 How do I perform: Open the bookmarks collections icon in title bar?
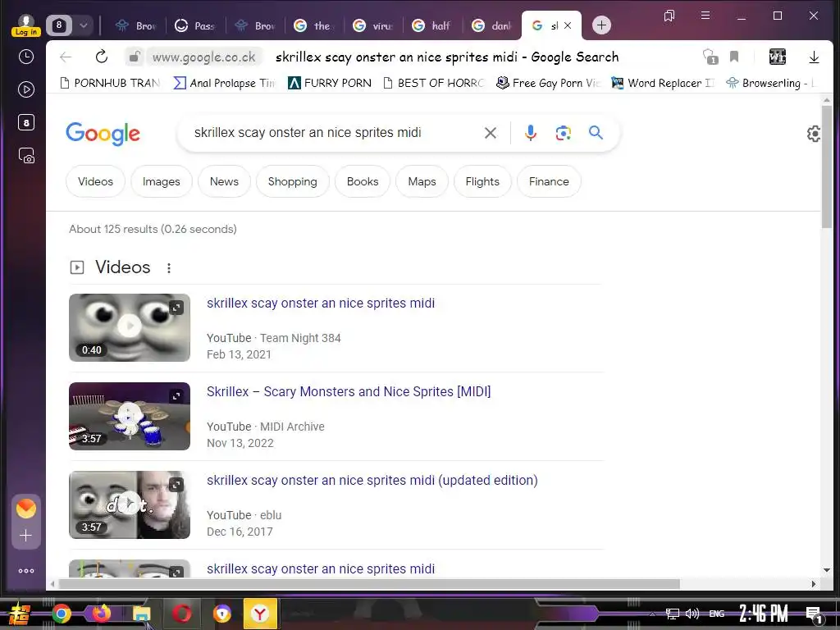(x=669, y=16)
